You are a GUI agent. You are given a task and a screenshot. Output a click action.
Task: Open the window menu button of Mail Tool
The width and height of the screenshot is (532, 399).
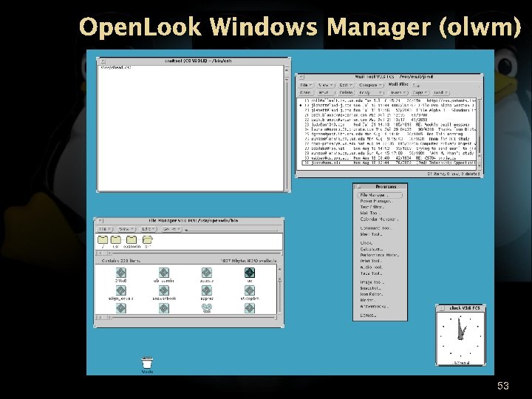coord(301,77)
